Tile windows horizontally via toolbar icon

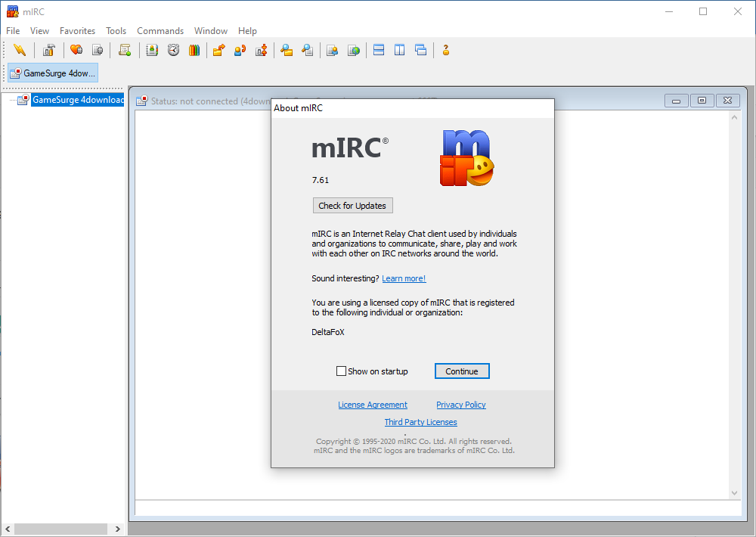click(379, 50)
